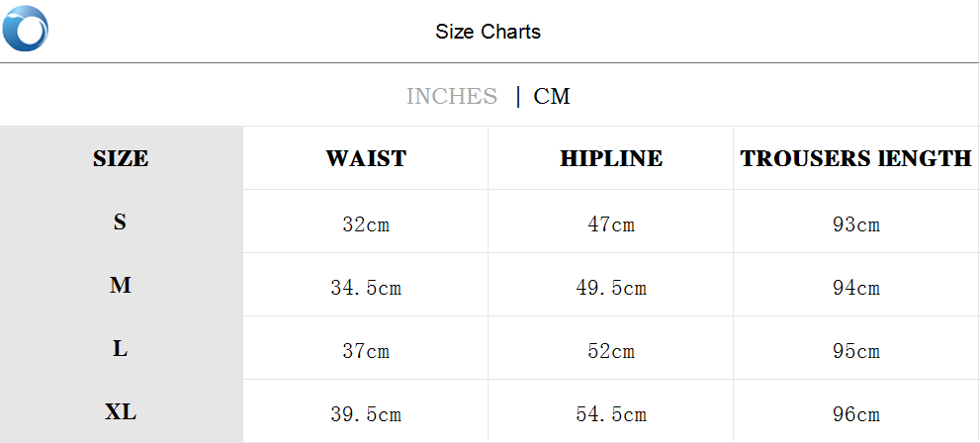Click the 47cm hipline cell
980x443 pixels.
pos(611,224)
